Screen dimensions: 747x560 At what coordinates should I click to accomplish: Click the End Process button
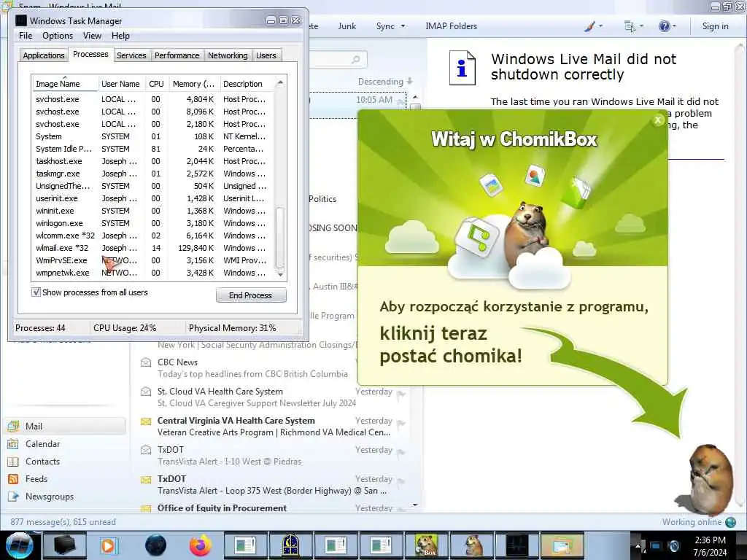251,295
